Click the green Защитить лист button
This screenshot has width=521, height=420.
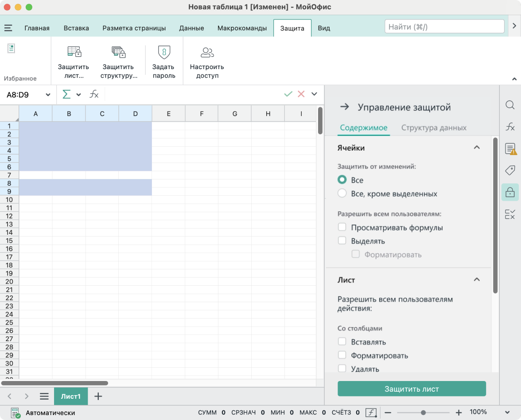click(x=412, y=389)
